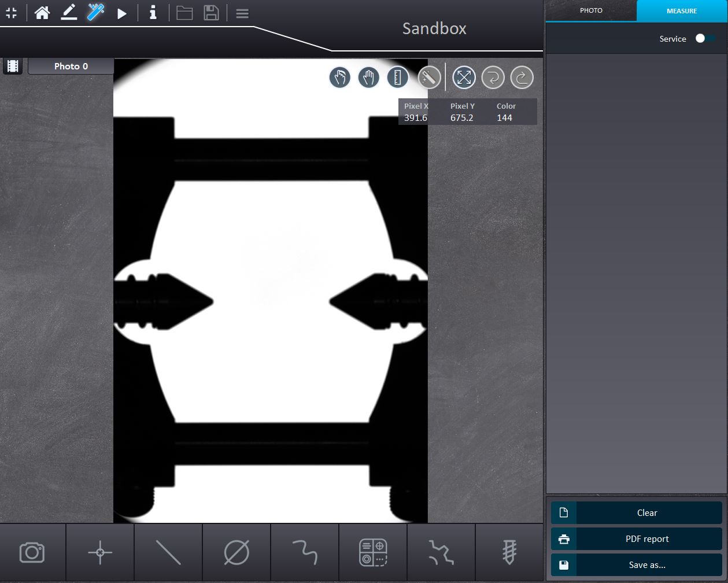Viewport: 728px width, 583px height.
Task: Select the camera capture tool
Action: 32,552
